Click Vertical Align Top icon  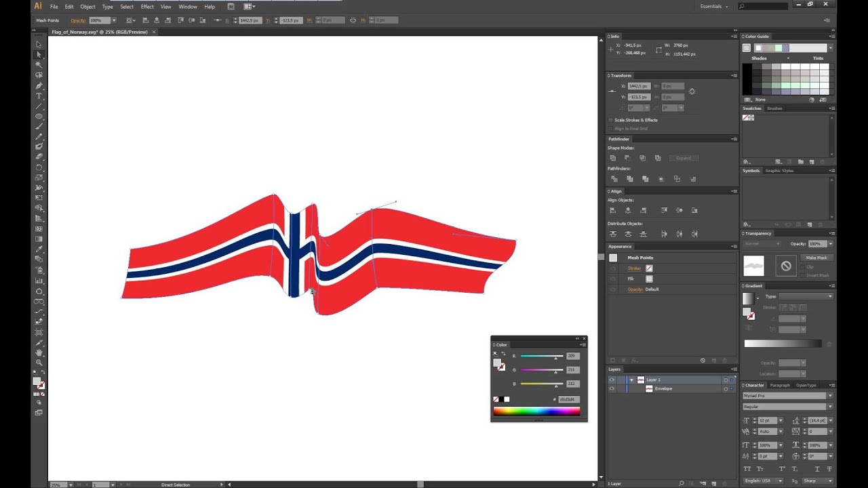click(x=664, y=210)
